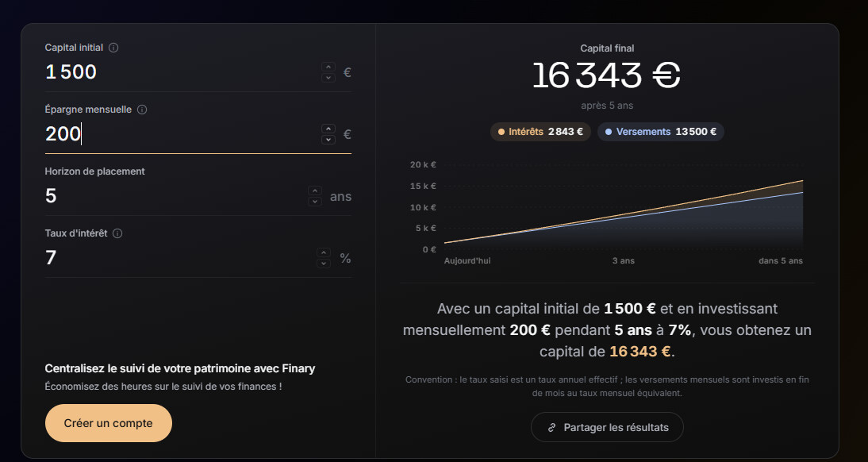
Task: Increase Capital initial with the up arrow
Action: (328, 67)
